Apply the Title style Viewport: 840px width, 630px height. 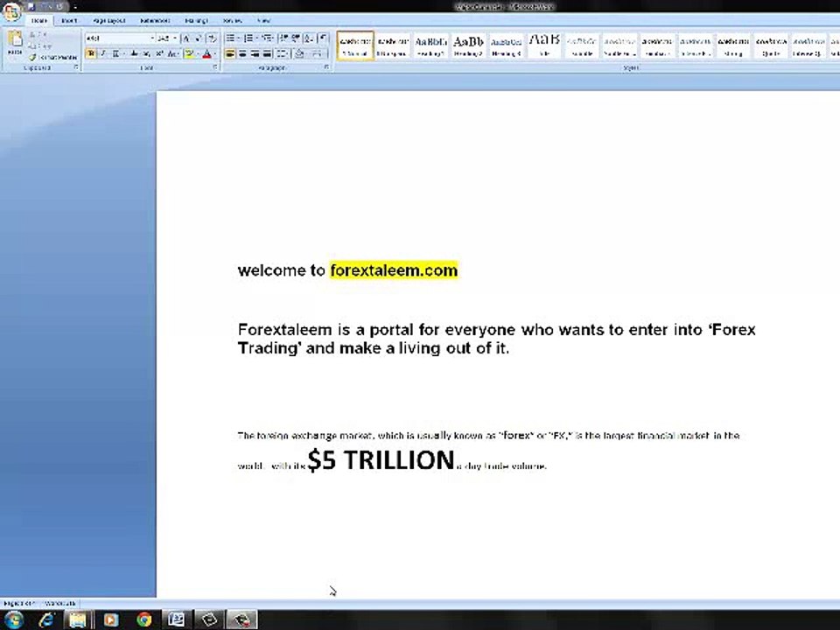click(x=544, y=45)
